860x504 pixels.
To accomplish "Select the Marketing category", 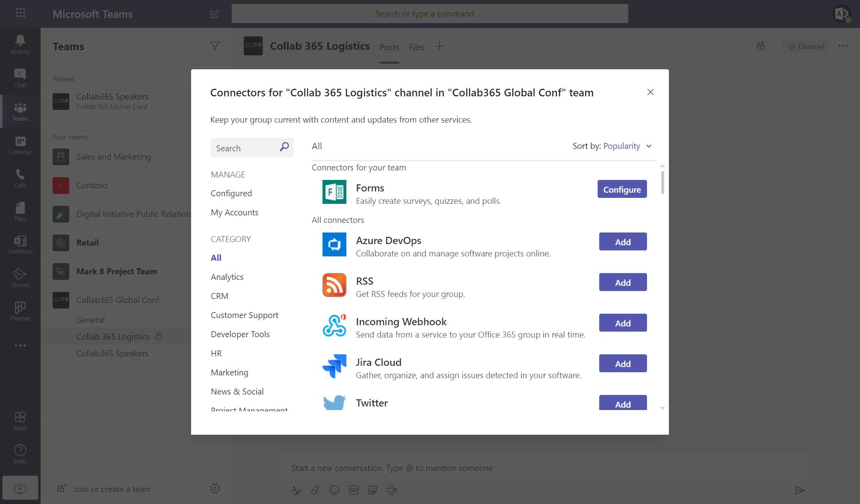I will (x=229, y=373).
